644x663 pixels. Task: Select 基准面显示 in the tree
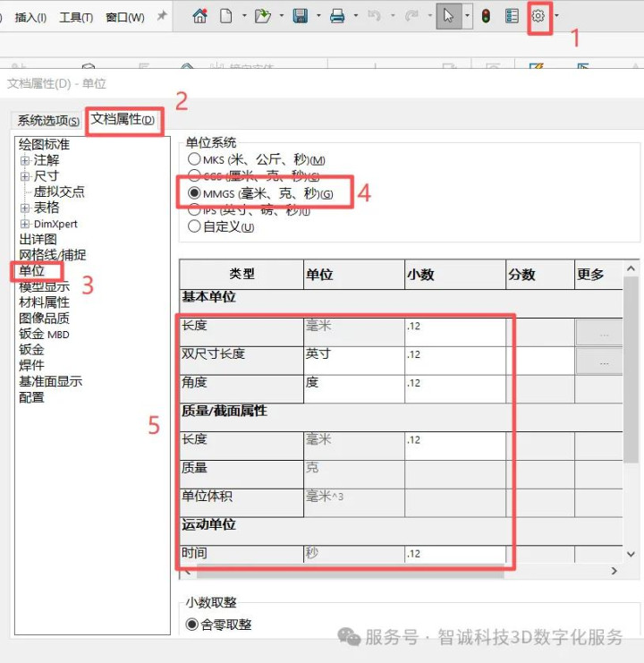click(50, 381)
